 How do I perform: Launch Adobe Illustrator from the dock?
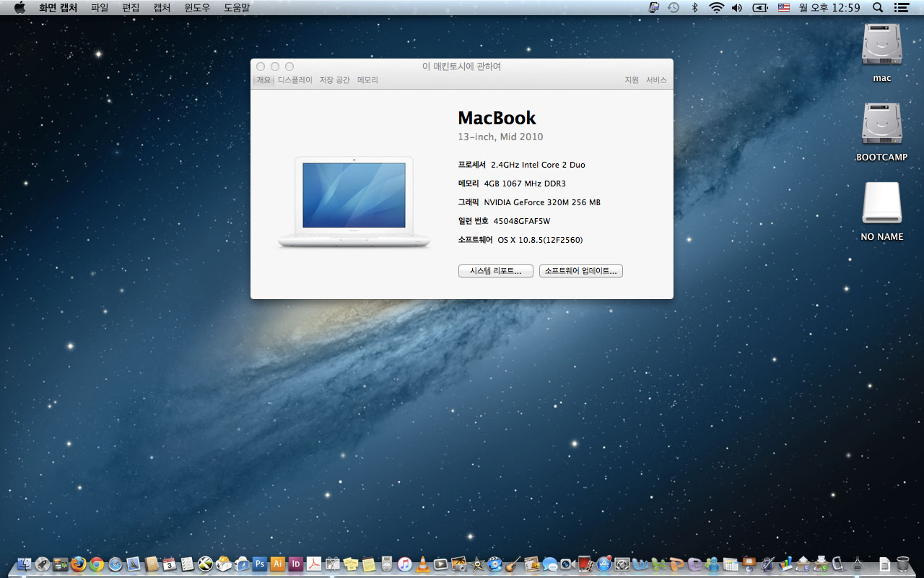pos(278,564)
